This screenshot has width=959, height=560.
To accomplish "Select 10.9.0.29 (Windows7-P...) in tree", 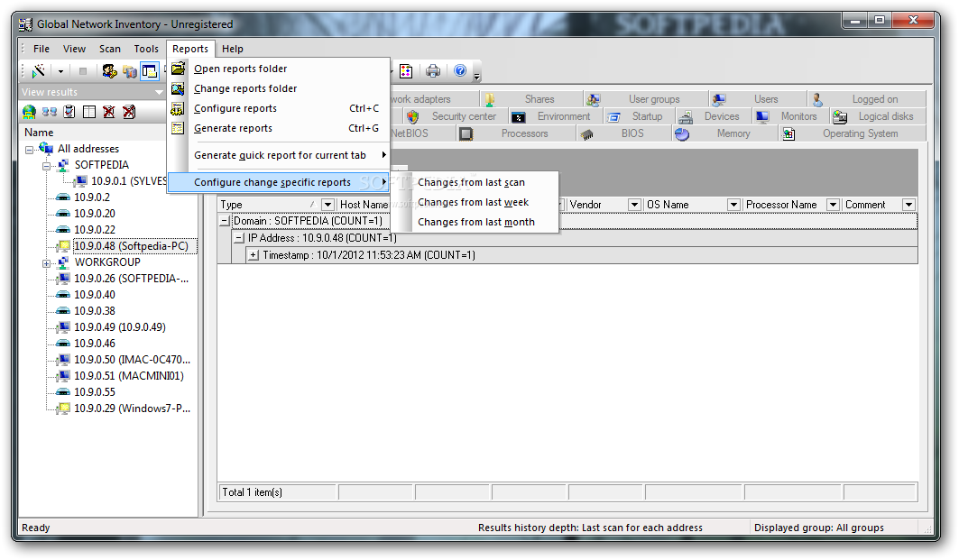I will click(x=132, y=409).
